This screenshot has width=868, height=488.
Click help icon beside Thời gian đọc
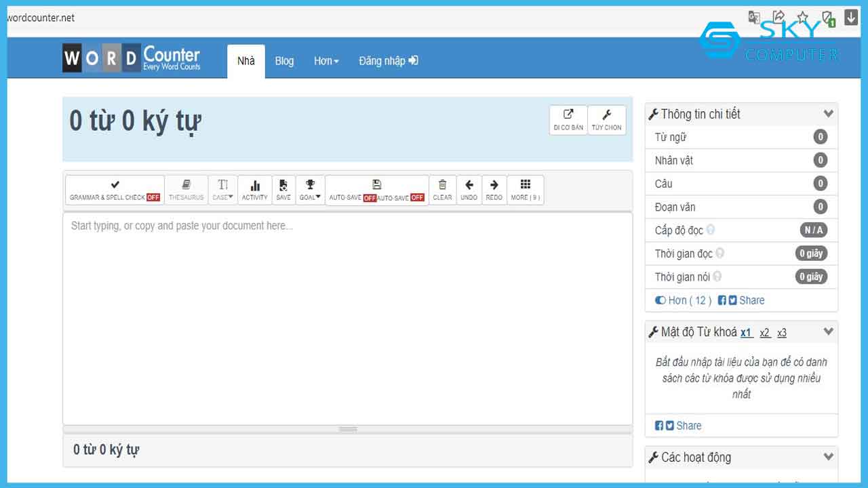720,253
